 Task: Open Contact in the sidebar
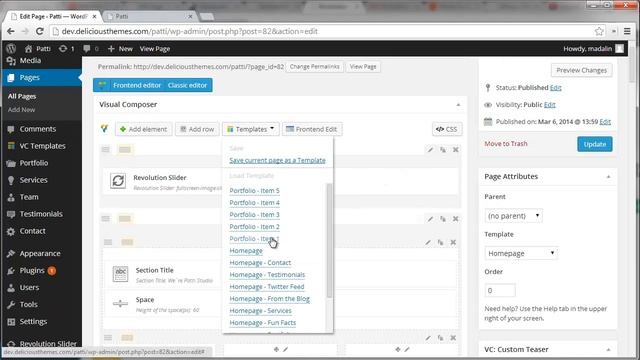click(x=32, y=231)
